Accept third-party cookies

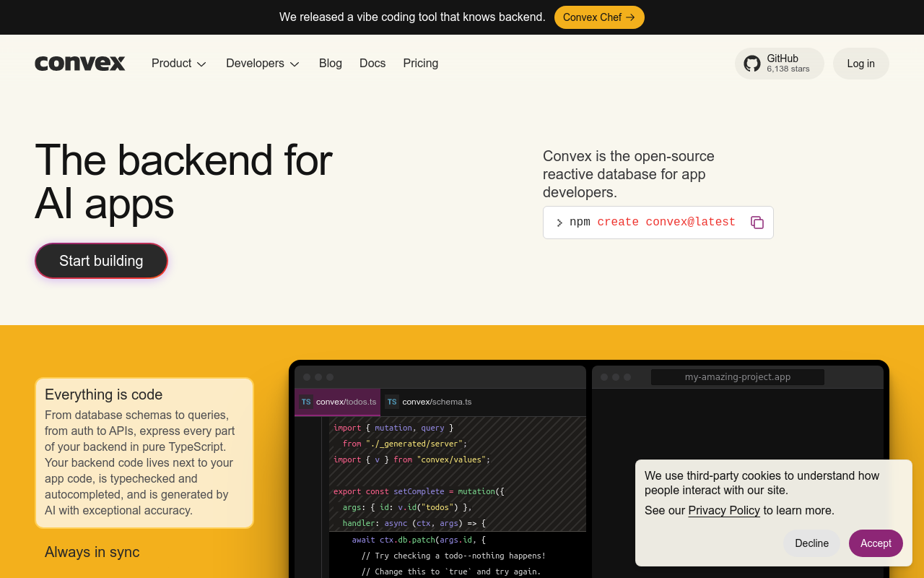[x=876, y=543]
